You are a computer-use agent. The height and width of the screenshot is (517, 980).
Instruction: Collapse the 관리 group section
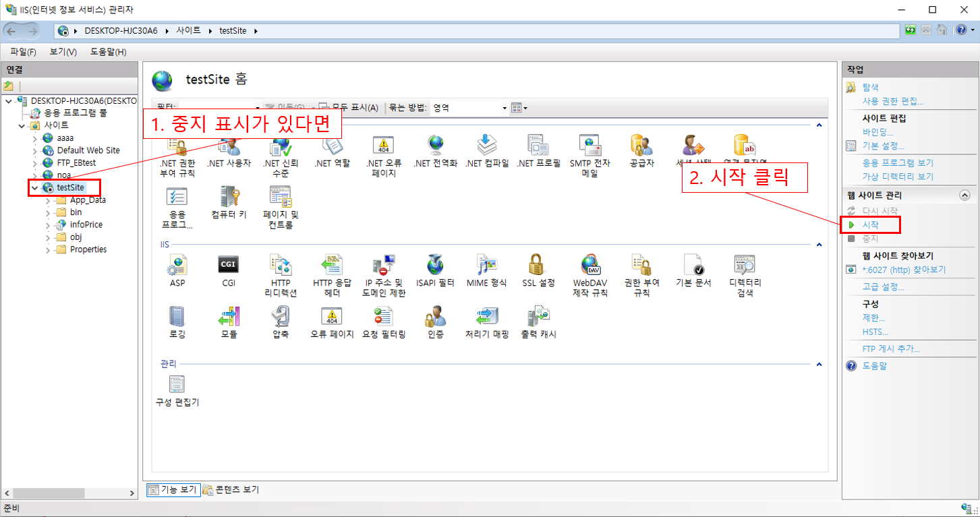click(819, 364)
